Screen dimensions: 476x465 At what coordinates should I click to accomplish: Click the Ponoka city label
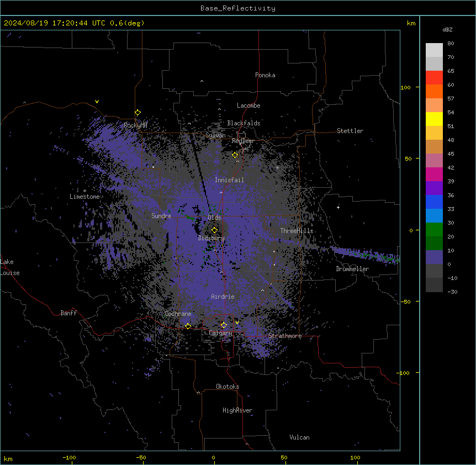[x=265, y=75]
